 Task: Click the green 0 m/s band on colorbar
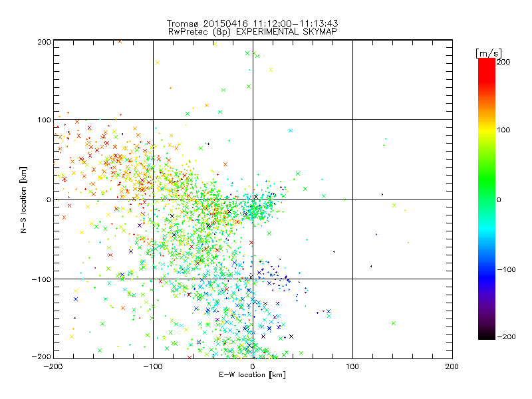(x=487, y=199)
